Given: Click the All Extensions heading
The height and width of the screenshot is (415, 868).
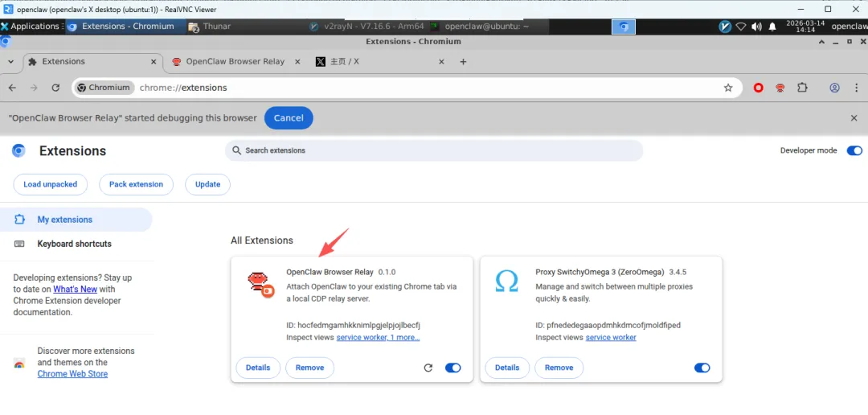Looking at the screenshot, I should (262, 240).
